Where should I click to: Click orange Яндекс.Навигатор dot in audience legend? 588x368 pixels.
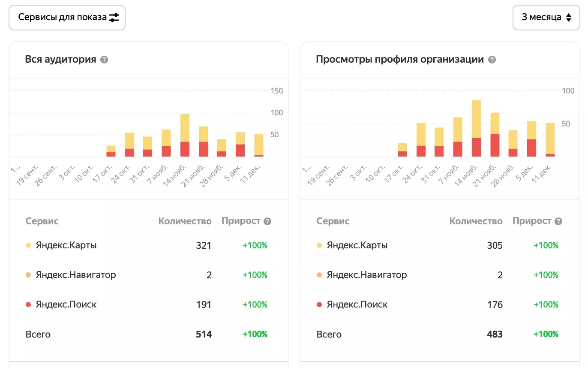pos(28,275)
